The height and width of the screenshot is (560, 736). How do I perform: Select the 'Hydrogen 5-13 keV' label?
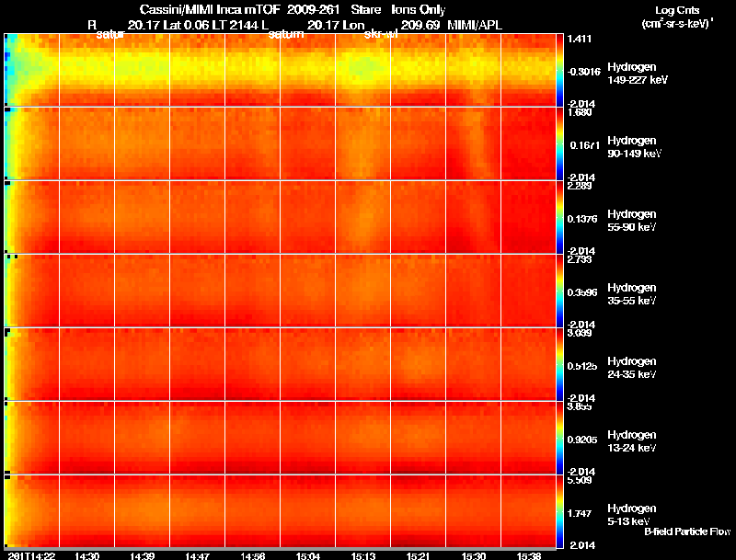[632, 515]
